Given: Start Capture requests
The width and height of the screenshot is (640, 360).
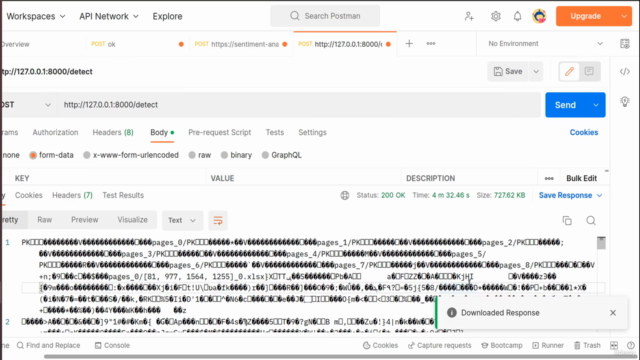Looking at the screenshot, I should pos(440,345).
